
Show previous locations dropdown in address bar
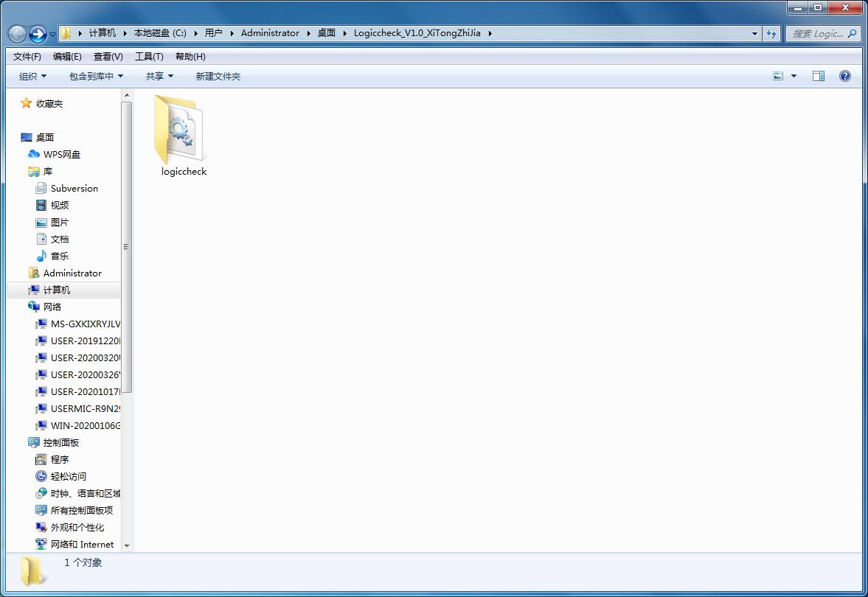[x=754, y=33]
